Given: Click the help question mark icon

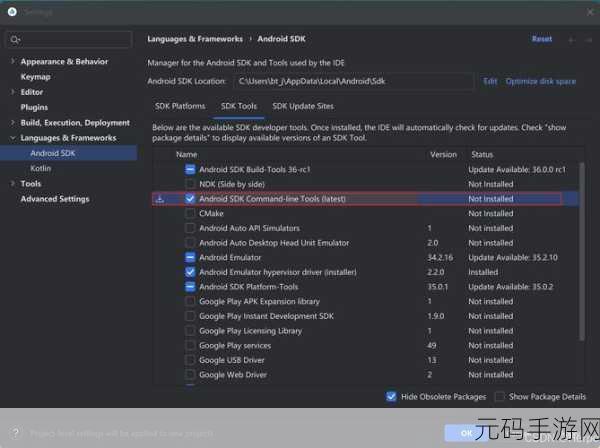Looking at the screenshot, I should pos(15,433).
